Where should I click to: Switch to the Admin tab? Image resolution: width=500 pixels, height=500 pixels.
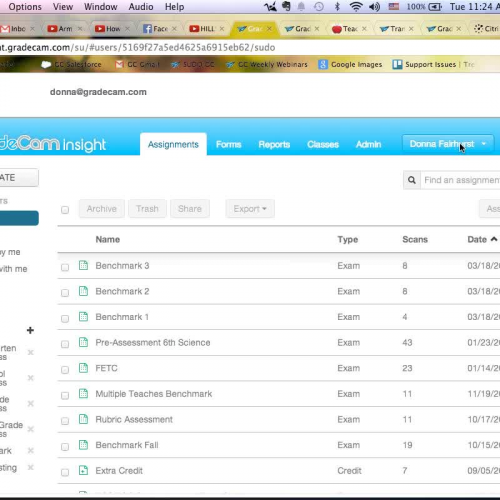[368, 144]
